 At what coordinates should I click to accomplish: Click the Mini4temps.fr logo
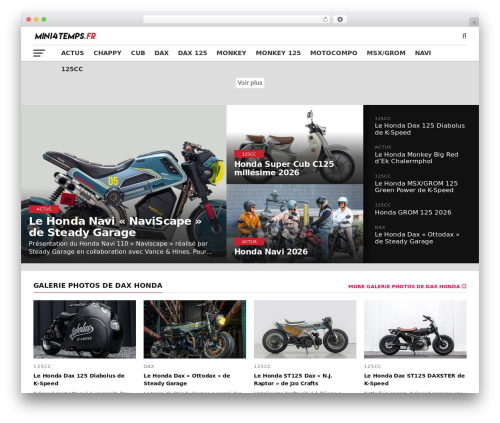click(x=65, y=36)
